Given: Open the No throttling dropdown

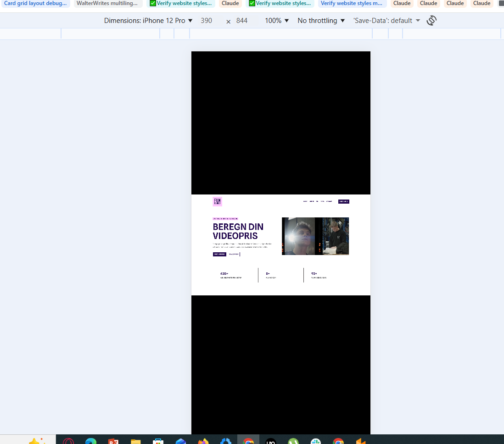Looking at the screenshot, I should tap(321, 21).
